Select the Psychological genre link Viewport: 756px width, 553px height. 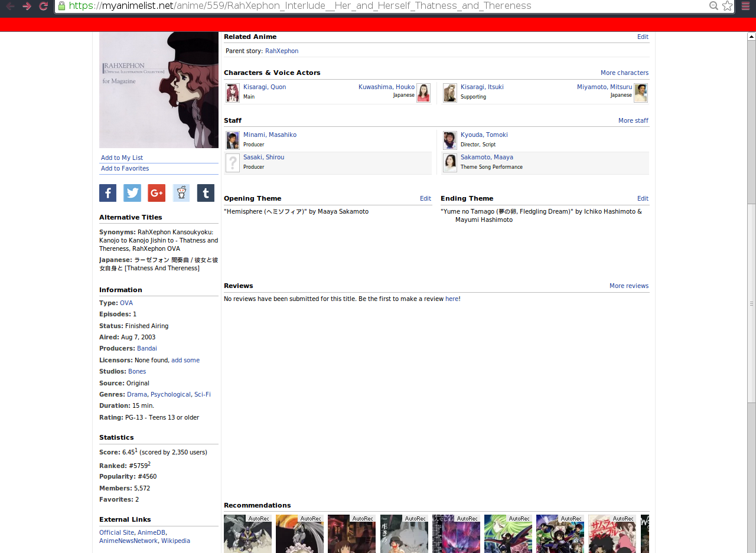coord(171,394)
